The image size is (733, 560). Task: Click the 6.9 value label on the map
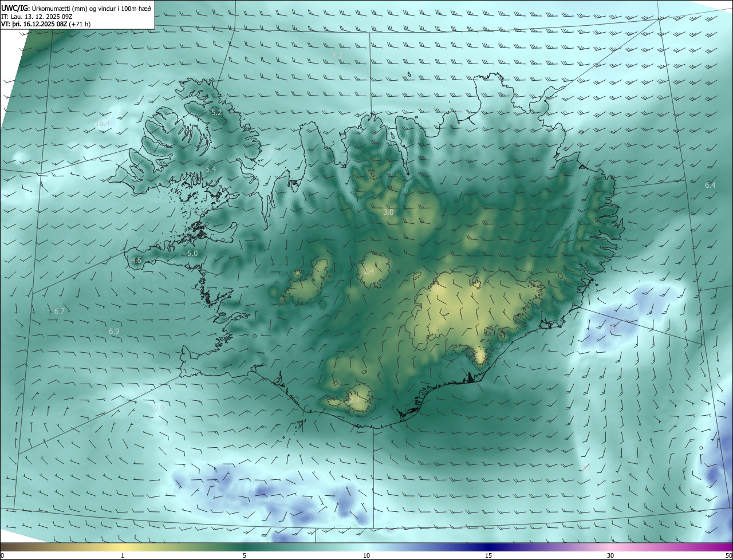pyautogui.click(x=114, y=331)
